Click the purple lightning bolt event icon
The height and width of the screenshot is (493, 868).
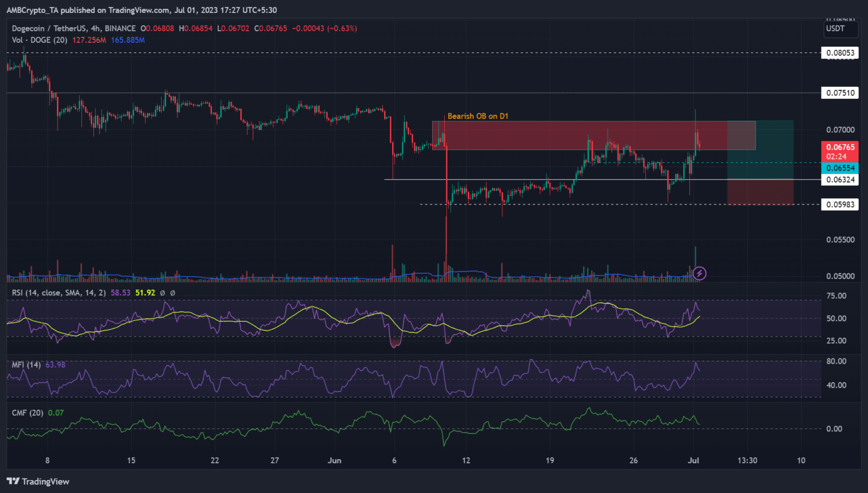[700, 274]
